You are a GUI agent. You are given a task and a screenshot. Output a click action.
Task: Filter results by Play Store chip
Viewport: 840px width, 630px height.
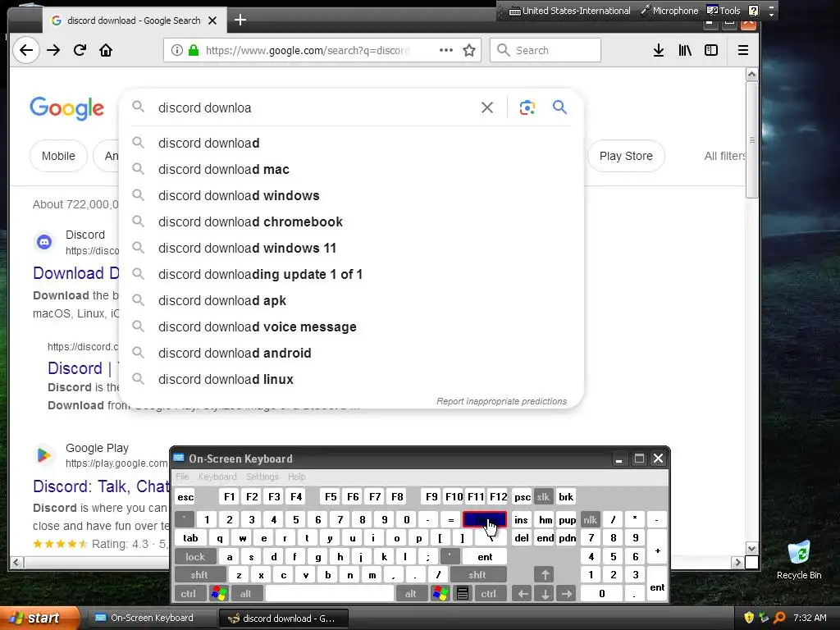click(626, 156)
